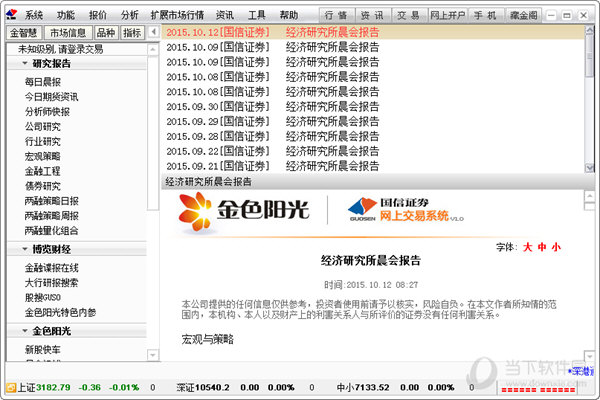Click the 手机 button

486,15
